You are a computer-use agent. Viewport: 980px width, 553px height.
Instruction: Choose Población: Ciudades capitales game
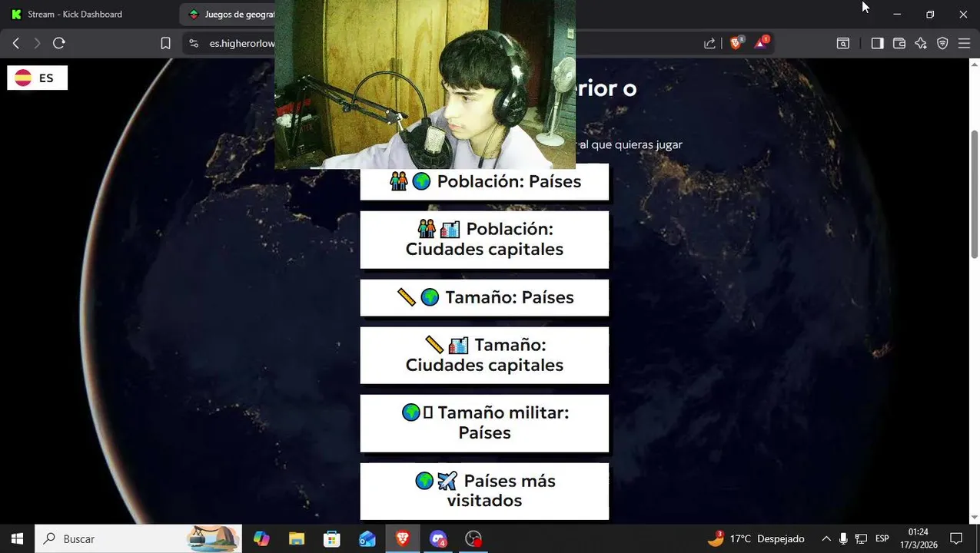pyautogui.click(x=484, y=240)
